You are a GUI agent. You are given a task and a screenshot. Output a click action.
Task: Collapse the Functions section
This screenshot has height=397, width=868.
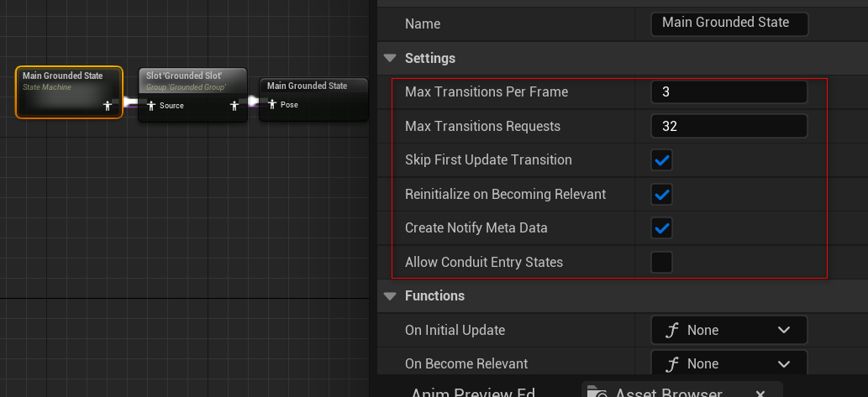390,296
